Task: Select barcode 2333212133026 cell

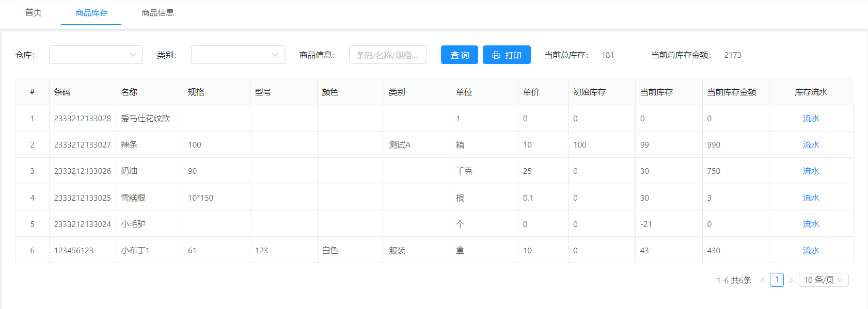Action: pyautogui.click(x=83, y=171)
